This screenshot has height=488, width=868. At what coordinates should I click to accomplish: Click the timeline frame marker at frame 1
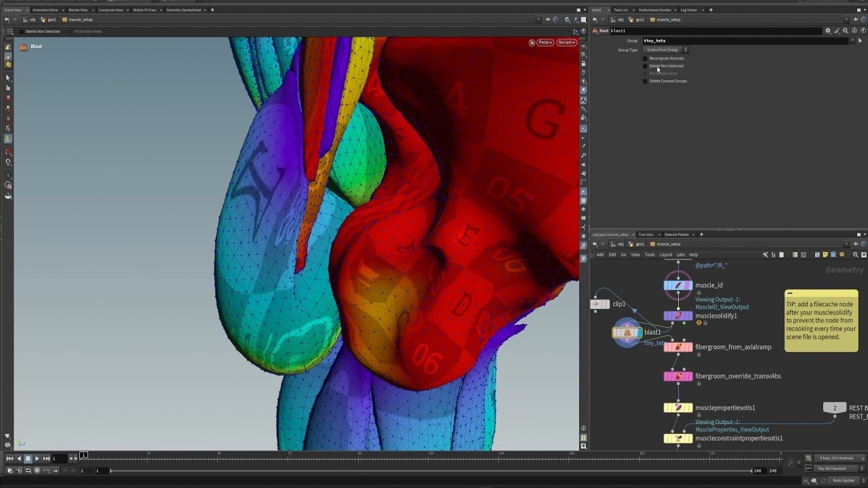(x=83, y=455)
